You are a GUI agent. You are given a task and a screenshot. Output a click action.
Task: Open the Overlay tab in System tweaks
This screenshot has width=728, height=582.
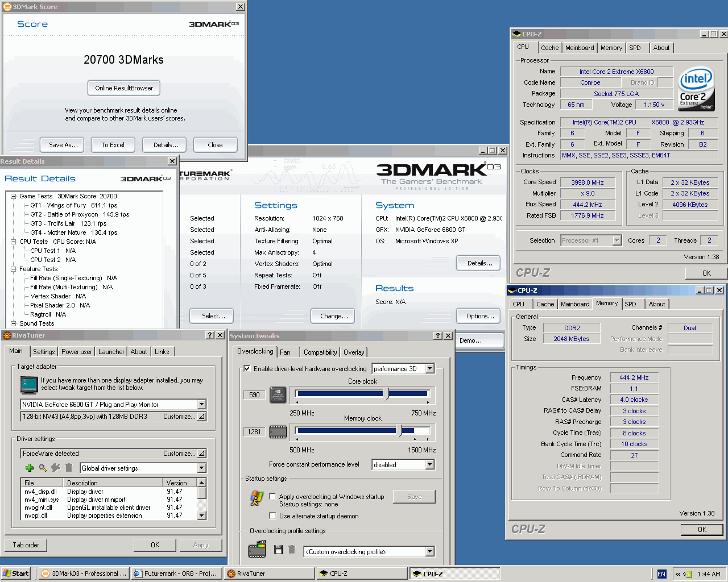pyautogui.click(x=354, y=352)
